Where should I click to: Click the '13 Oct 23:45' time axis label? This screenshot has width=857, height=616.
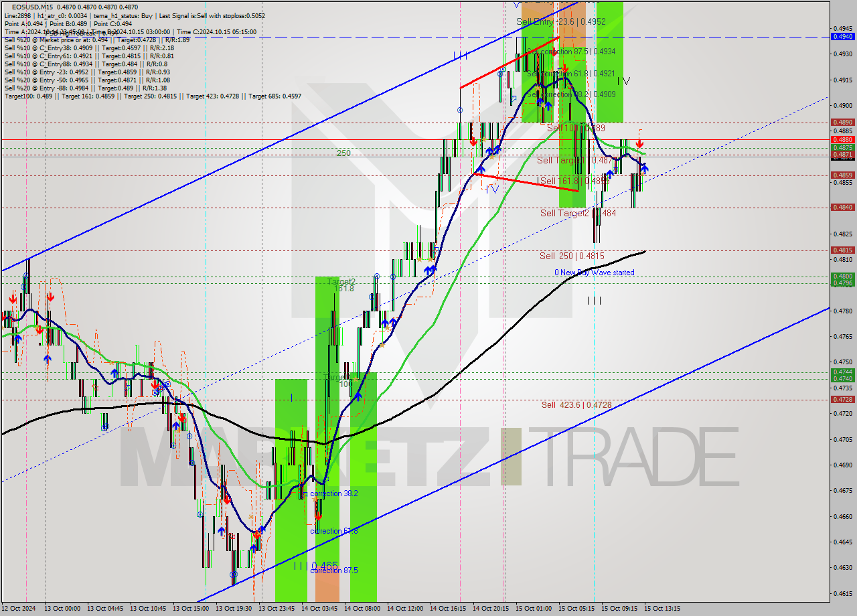click(x=276, y=609)
